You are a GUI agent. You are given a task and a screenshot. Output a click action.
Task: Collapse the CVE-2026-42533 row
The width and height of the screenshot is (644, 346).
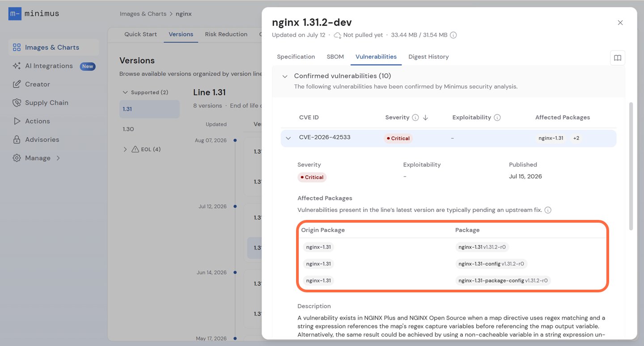click(288, 138)
